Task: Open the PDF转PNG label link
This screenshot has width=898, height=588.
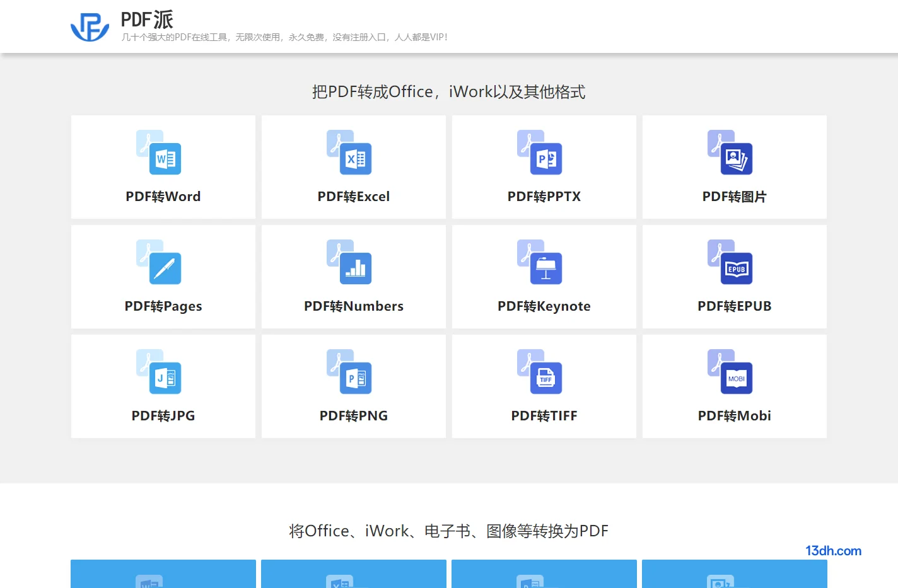Action: pyautogui.click(x=354, y=416)
